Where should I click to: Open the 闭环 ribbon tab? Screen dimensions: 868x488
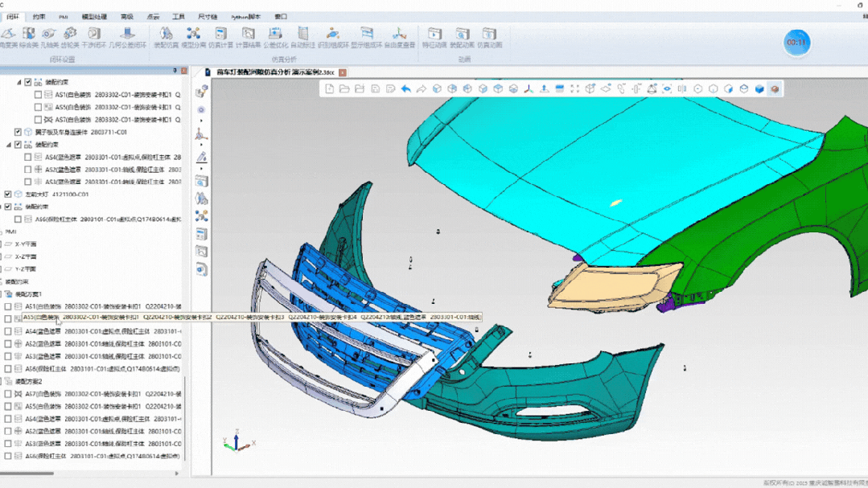coord(12,17)
